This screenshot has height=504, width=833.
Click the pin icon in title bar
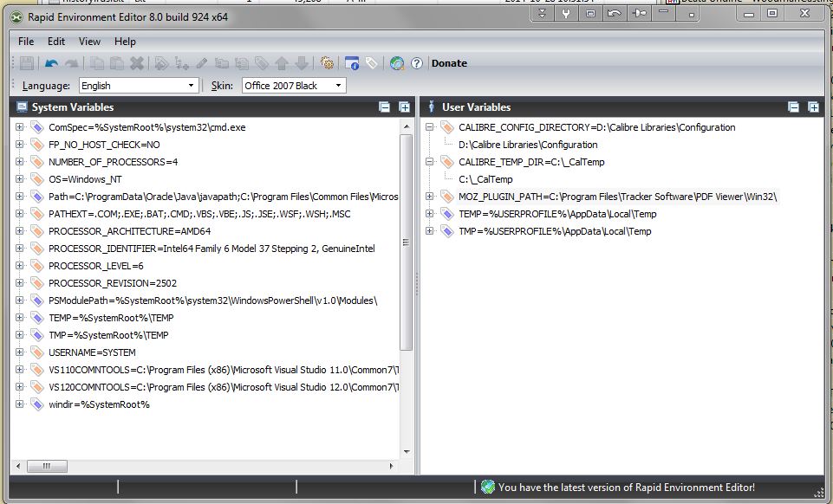[x=640, y=13]
